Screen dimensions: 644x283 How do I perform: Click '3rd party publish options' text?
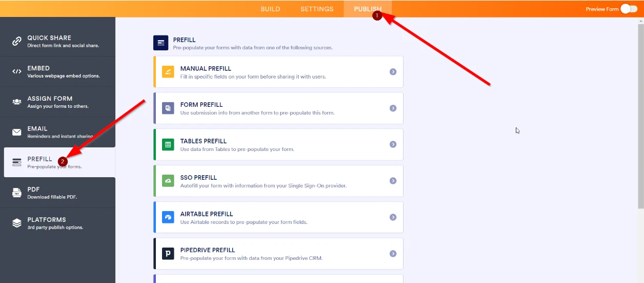55,228
